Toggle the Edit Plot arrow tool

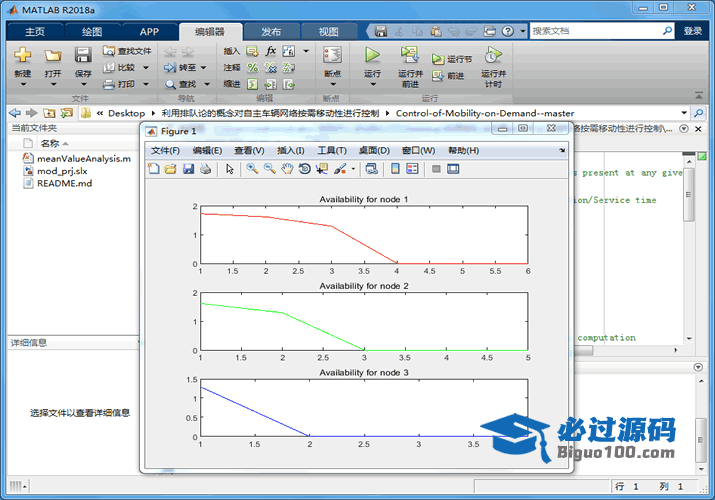coord(230,169)
